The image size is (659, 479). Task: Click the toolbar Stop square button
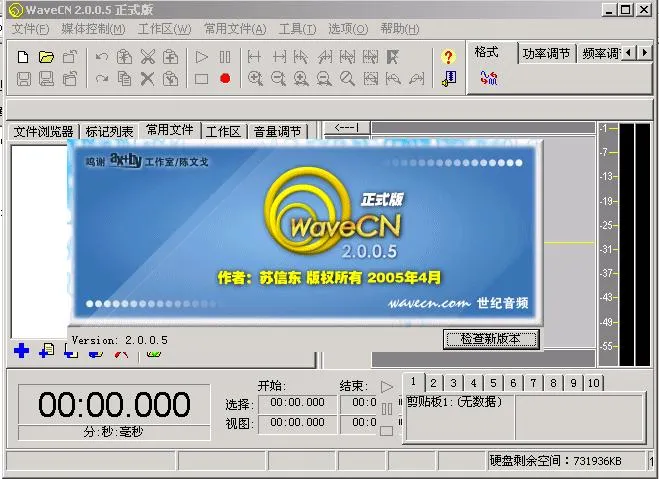pos(201,79)
